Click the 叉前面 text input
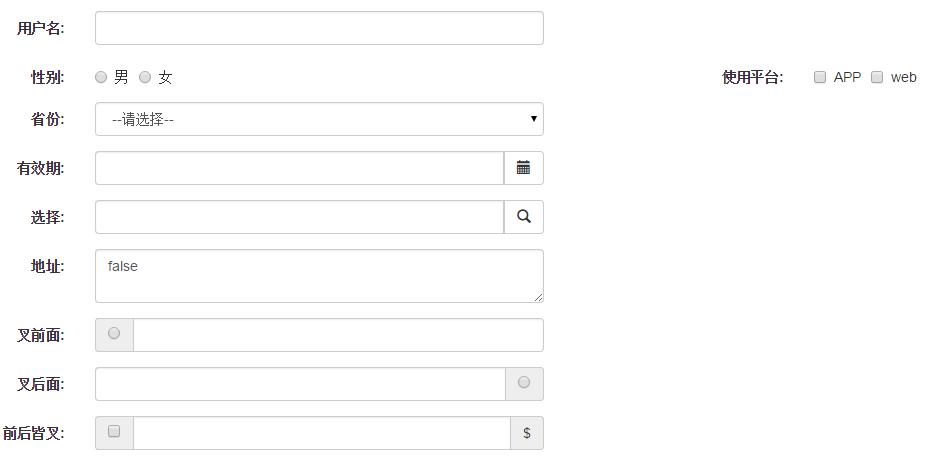 pyautogui.click(x=338, y=335)
